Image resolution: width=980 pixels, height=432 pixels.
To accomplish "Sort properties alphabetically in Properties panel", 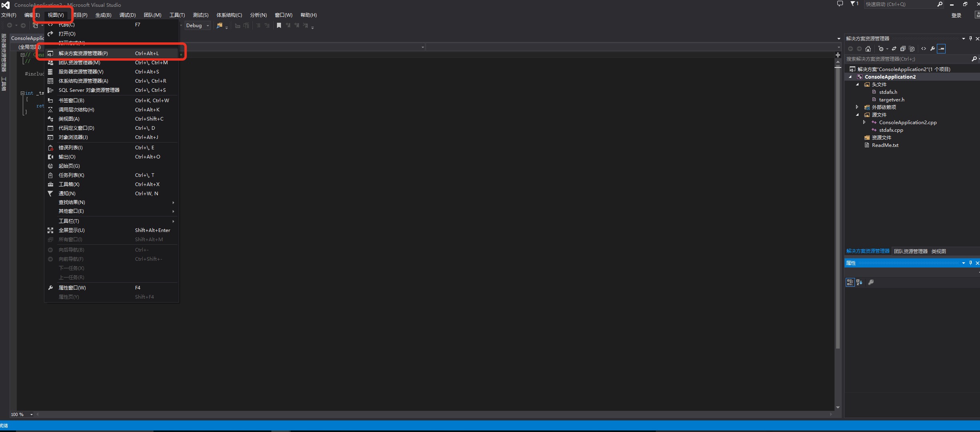I will click(x=858, y=282).
